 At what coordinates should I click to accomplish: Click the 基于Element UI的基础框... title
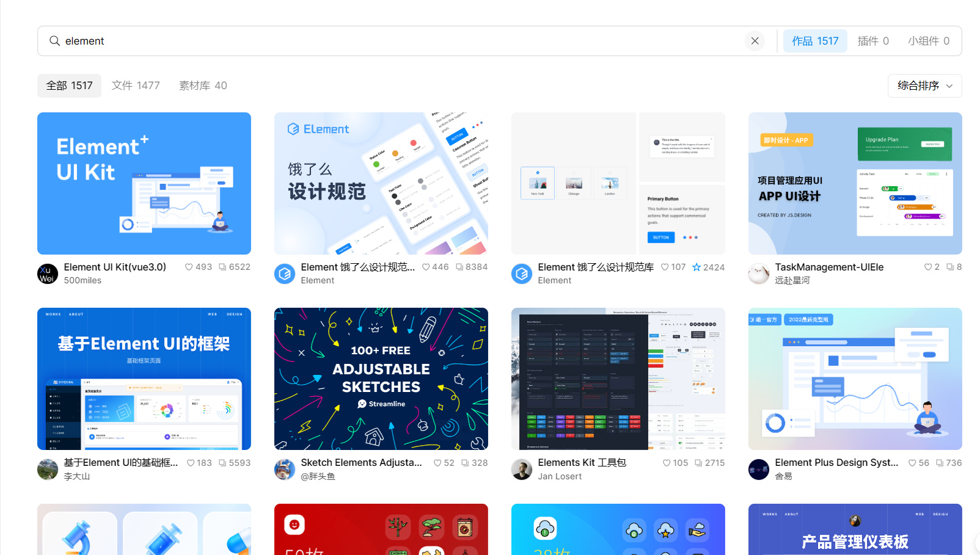coord(121,462)
